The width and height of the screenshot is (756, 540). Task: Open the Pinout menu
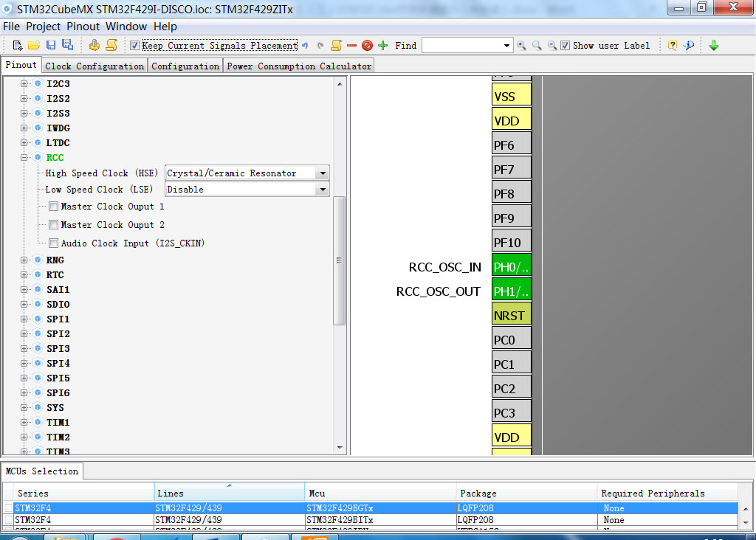(x=83, y=27)
